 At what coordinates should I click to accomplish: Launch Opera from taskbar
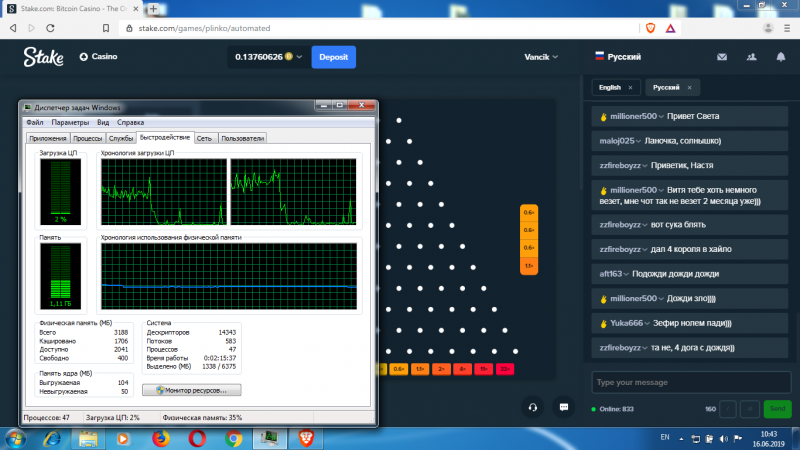point(197,439)
